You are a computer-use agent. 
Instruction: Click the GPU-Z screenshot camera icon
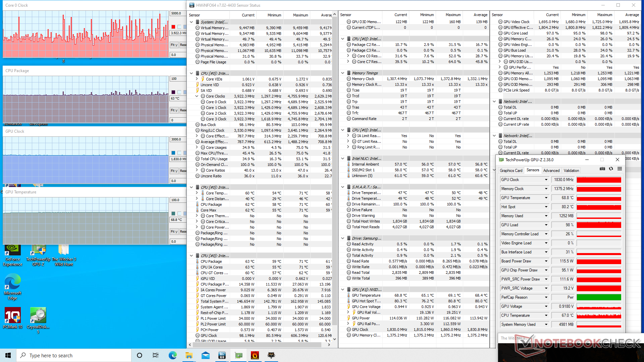602,169
